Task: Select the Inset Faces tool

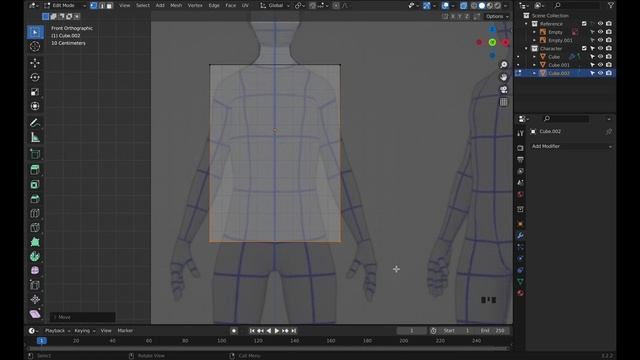Action: (x=35, y=184)
